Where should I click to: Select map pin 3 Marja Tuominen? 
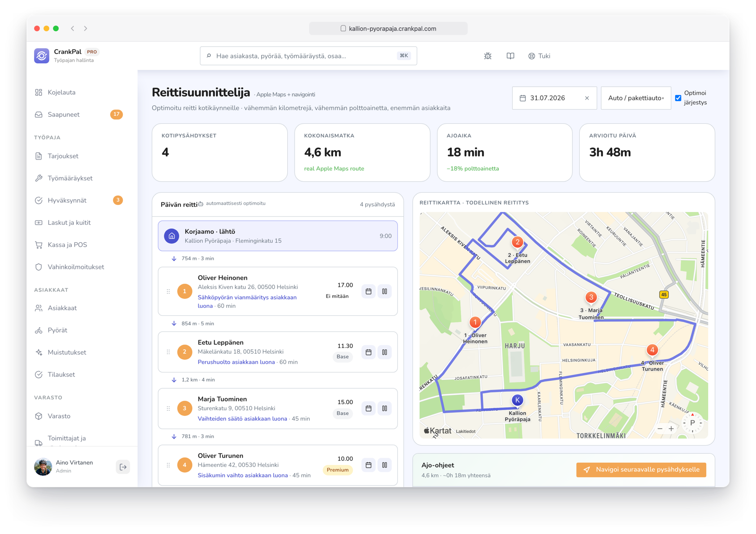[591, 297]
